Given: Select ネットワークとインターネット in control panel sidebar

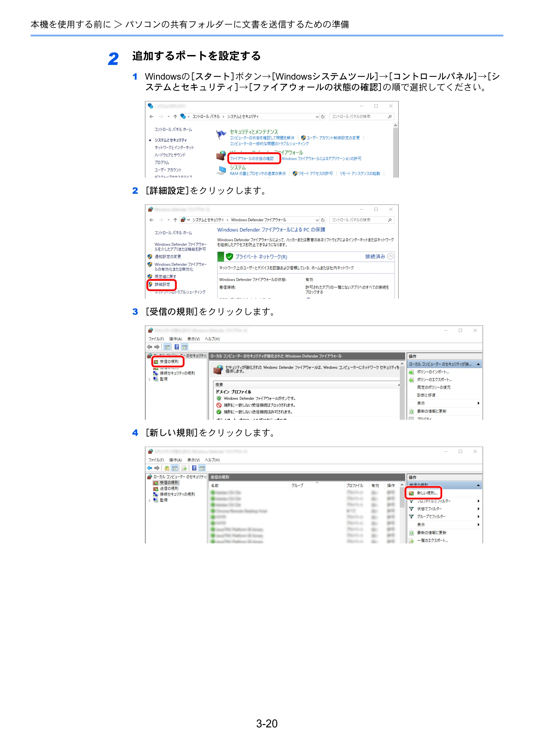Looking at the screenshot, I should (174, 148).
